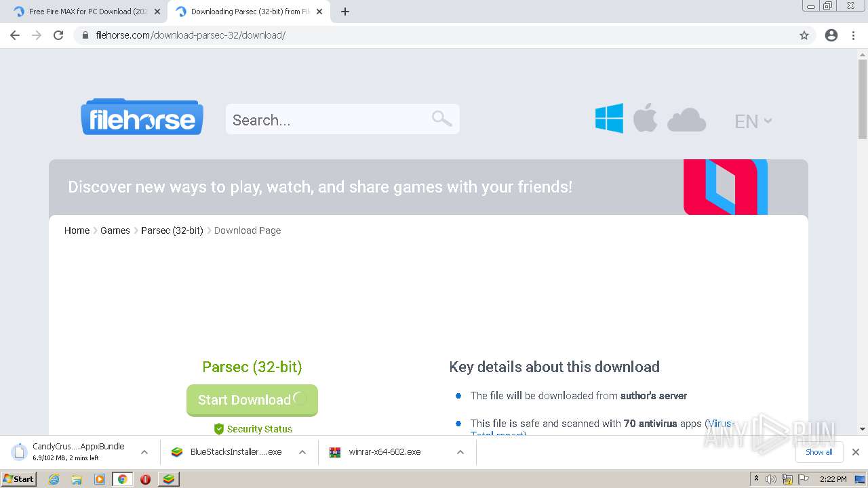
Task: Open File Explorer from taskbar
Action: point(77,479)
